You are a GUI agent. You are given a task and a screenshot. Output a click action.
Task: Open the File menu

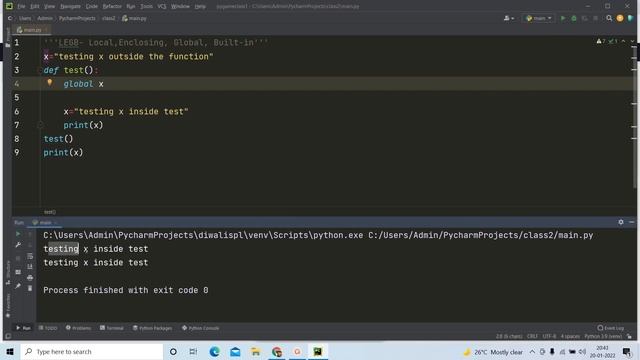[21, 7]
